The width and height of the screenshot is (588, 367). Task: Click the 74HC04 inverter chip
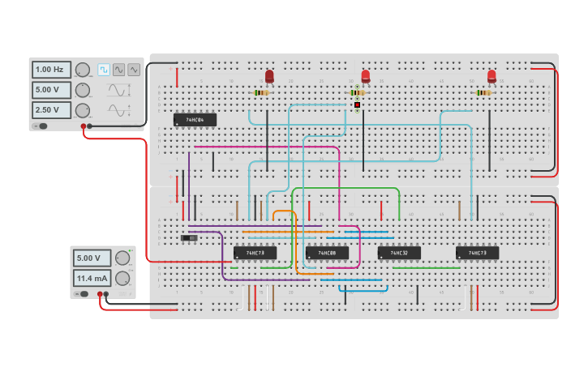click(x=195, y=120)
